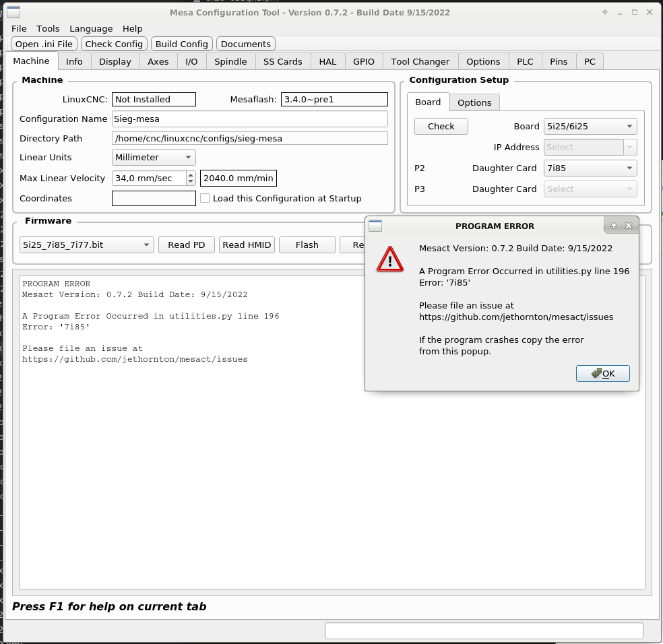Click the bottom status bar text field
Viewport: 663px width, 644px height.
click(x=484, y=631)
